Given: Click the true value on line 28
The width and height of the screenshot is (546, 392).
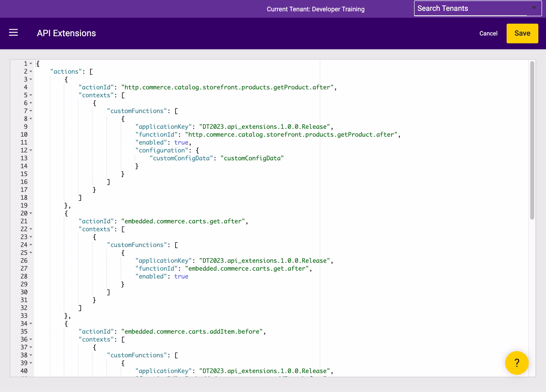Looking at the screenshot, I should tap(181, 277).
